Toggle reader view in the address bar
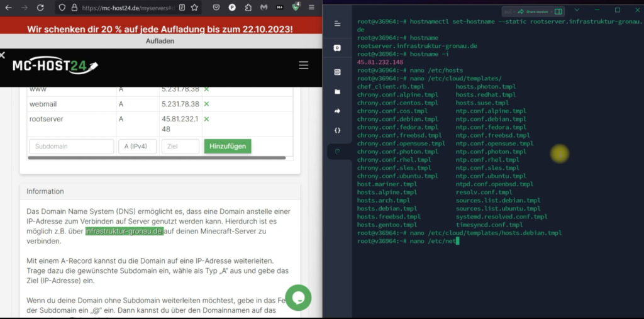The width and height of the screenshot is (644, 319). click(181, 8)
